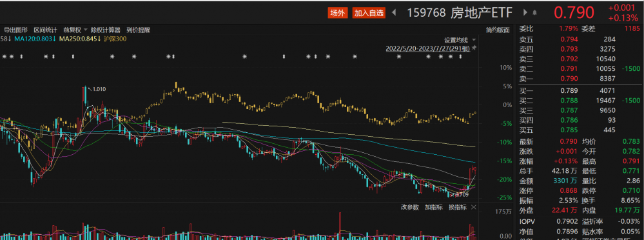Click 到价提醒 price alert
The height and width of the screenshot is (240, 644).
(139, 30)
